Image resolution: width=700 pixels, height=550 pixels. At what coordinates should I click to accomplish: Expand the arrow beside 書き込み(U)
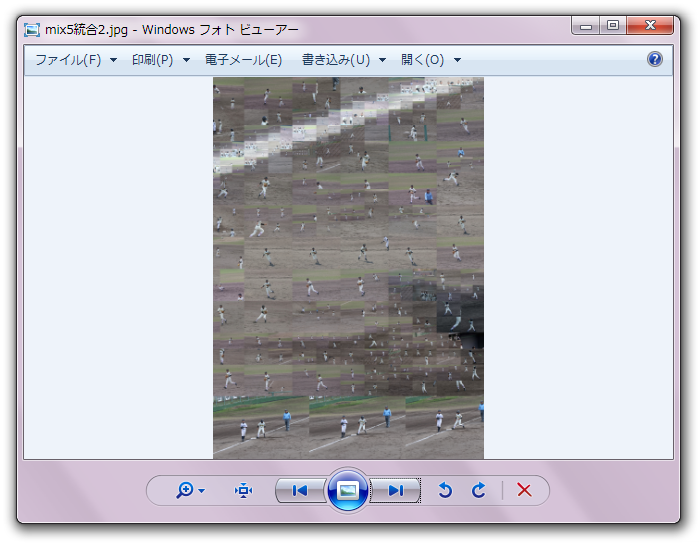[382, 60]
